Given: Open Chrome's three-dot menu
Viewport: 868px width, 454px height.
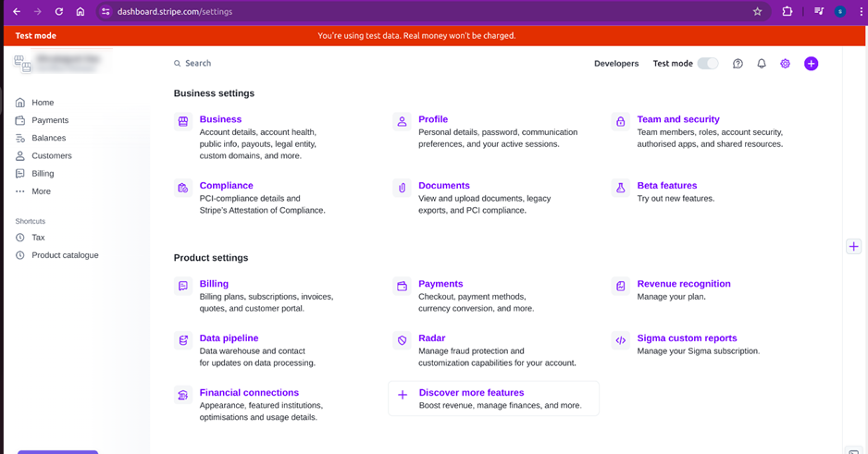Looking at the screenshot, I should (860, 12).
